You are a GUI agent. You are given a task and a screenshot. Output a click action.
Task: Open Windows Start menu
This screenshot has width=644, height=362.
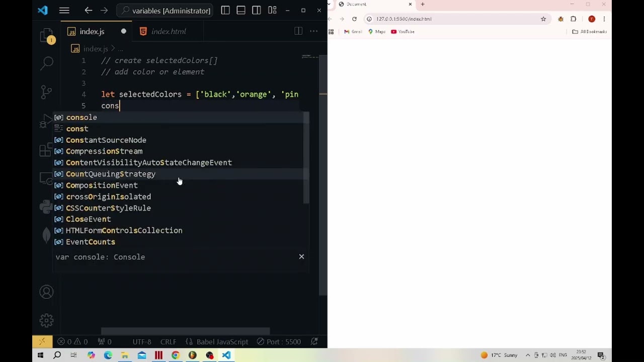point(40,355)
